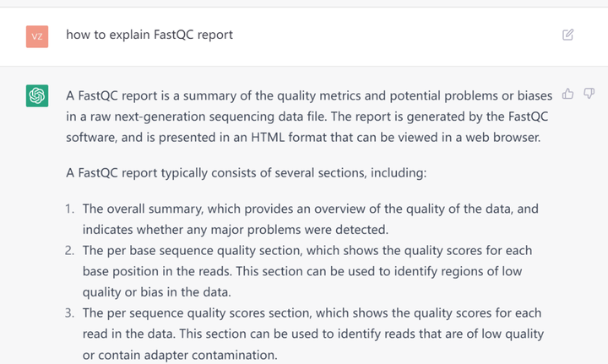The image size is (608, 364).
Task: Click the VZ user avatar
Action: click(x=37, y=36)
